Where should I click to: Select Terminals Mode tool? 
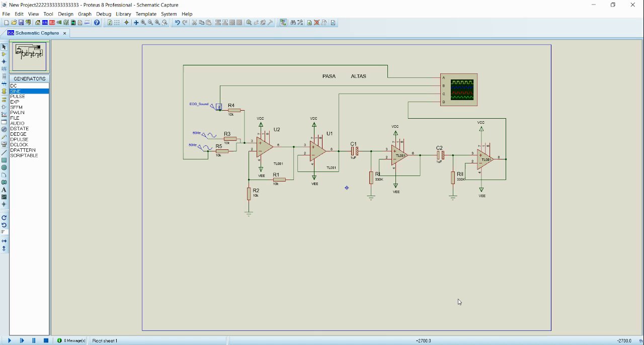[x=4, y=99]
